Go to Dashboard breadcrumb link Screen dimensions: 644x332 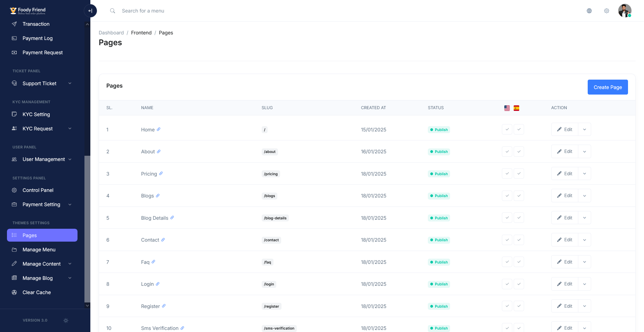pos(111,33)
